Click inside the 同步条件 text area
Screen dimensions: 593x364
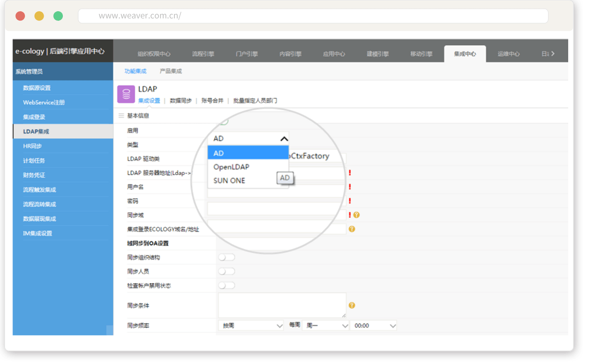282,305
